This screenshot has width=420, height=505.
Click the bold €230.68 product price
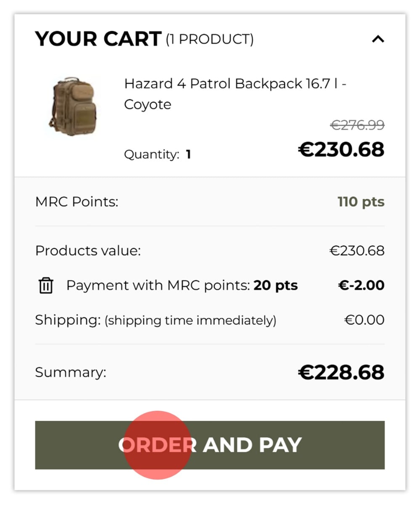pos(341,149)
